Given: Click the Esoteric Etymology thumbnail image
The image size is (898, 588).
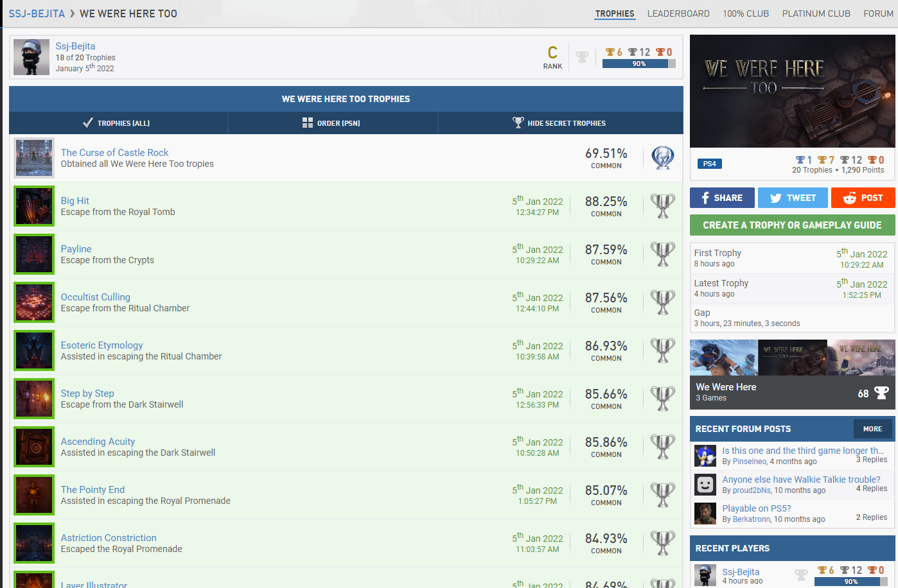Looking at the screenshot, I should point(34,350).
